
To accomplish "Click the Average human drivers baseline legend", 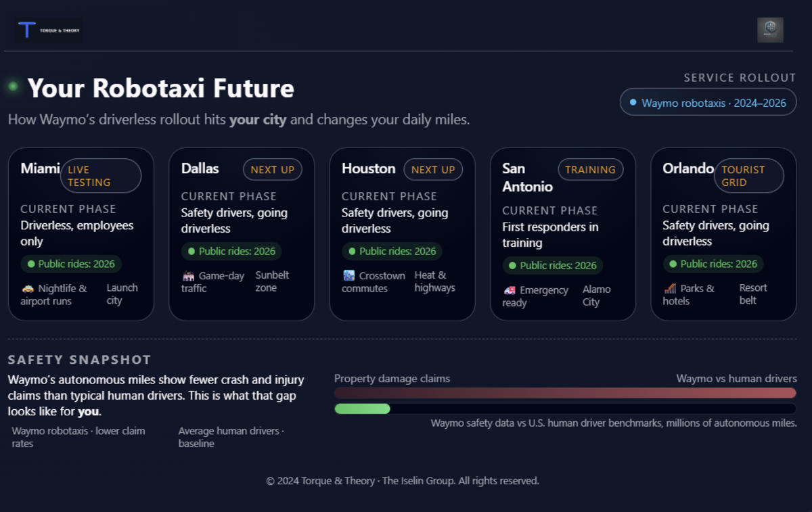I will pyautogui.click(x=231, y=437).
